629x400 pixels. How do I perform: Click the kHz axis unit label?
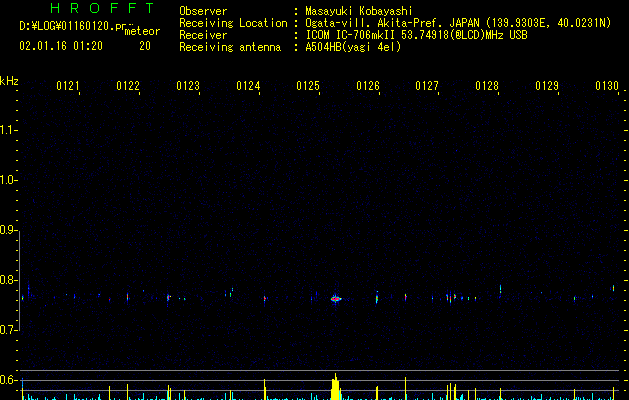(9, 81)
